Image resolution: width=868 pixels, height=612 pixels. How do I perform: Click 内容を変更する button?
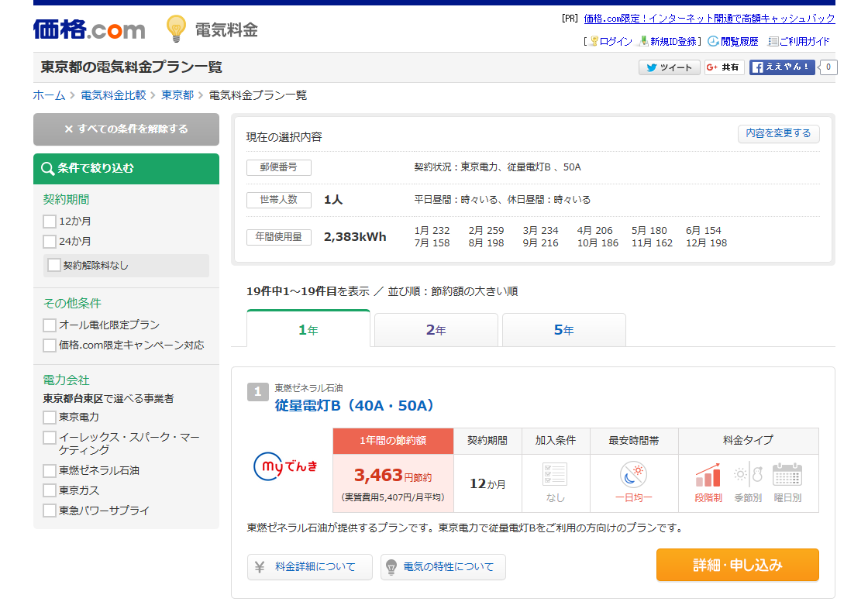click(x=778, y=133)
